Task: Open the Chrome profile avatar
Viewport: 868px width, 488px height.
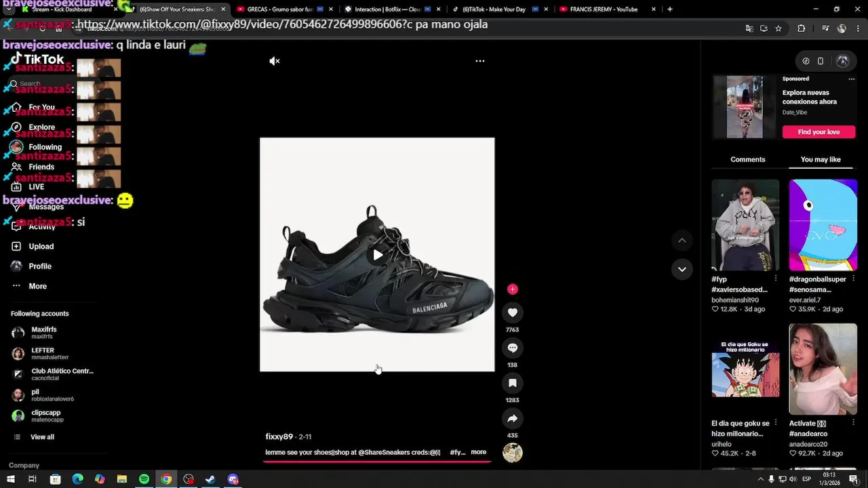Action: click(842, 28)
